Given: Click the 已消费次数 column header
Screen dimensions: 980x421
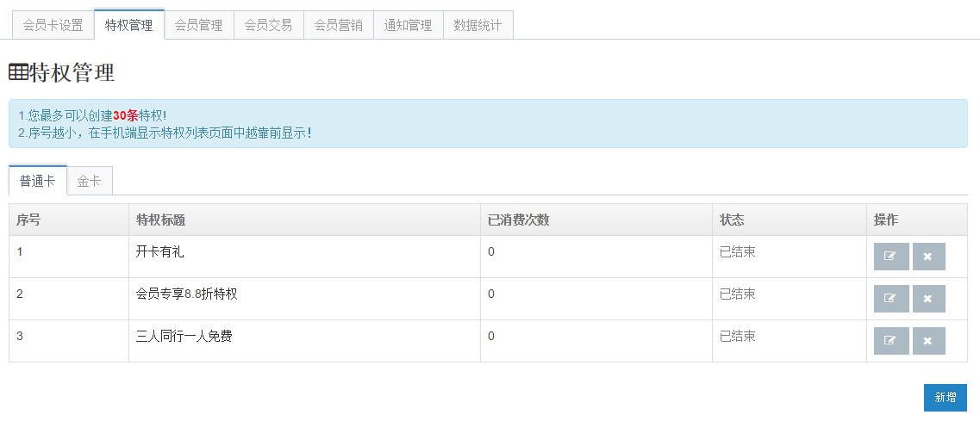Looking at the screenshot, I should [519, 220].
